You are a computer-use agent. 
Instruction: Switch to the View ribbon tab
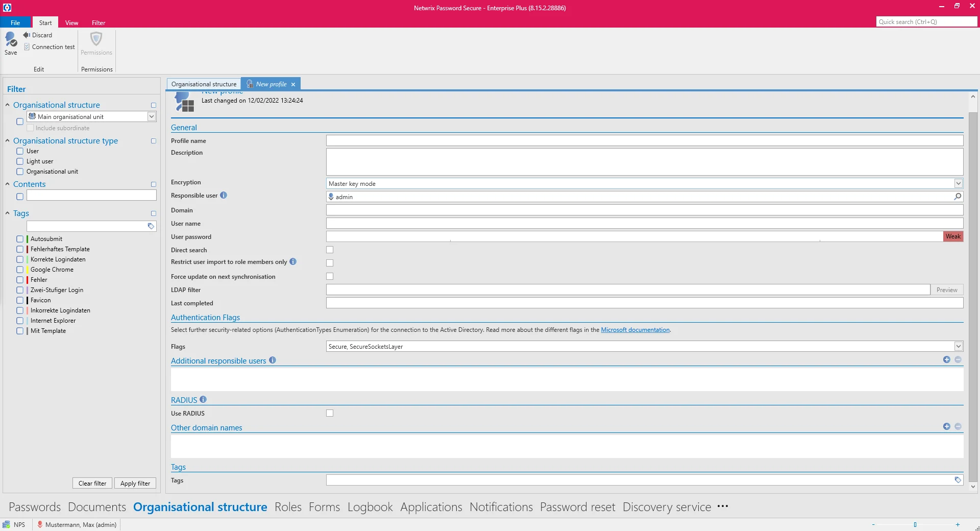[71, 22]
